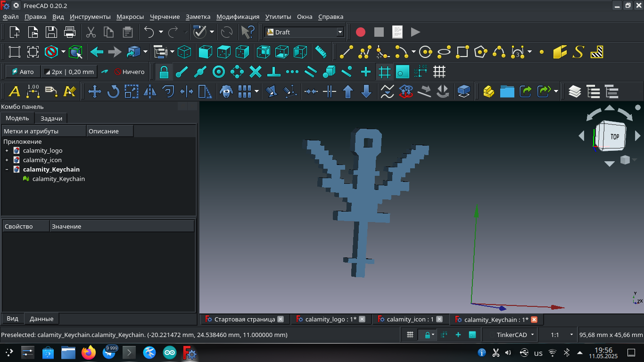Collapse the calamity_Keychain document node

[7, 170]
